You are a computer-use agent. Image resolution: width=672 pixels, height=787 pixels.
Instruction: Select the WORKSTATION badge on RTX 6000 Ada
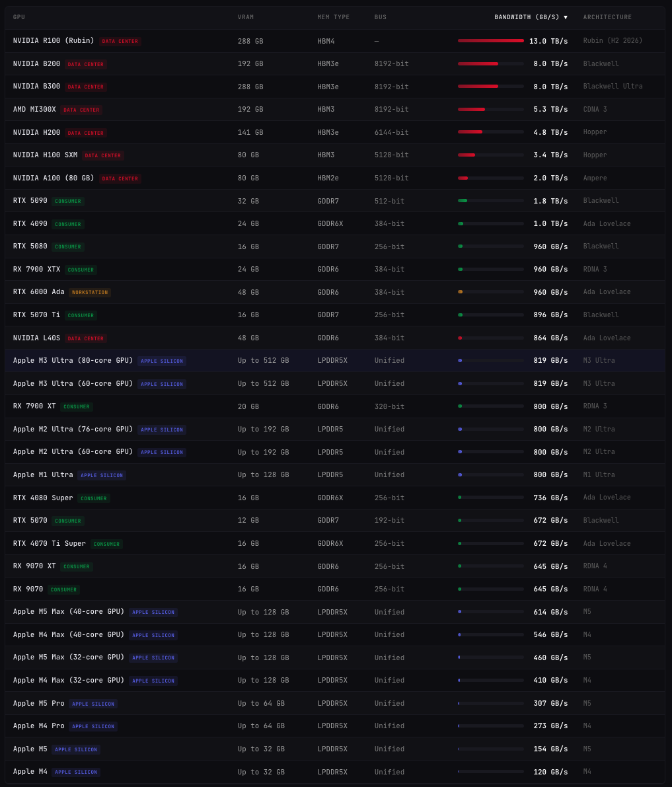[x=90, y=292]
